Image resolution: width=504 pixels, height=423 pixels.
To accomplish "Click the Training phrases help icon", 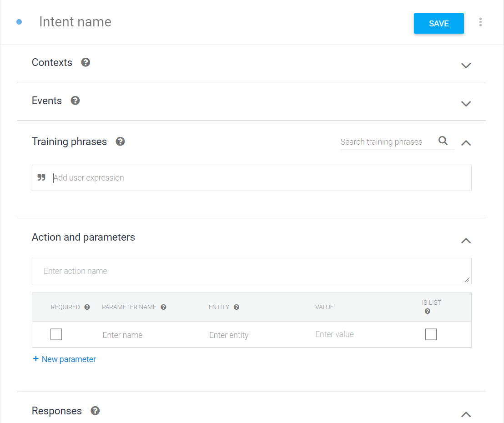I will [120, 141].
